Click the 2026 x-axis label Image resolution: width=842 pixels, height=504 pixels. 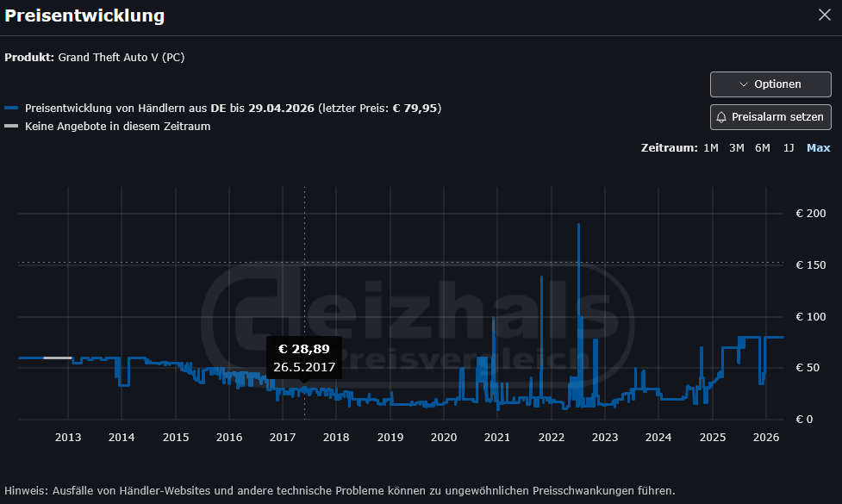[x=766, y=437]
